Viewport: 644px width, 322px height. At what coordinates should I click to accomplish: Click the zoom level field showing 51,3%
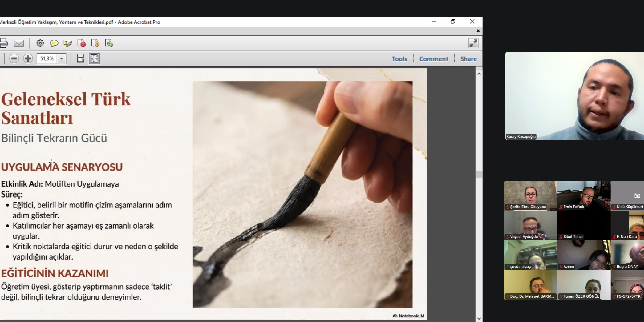(x=47, y=58)
